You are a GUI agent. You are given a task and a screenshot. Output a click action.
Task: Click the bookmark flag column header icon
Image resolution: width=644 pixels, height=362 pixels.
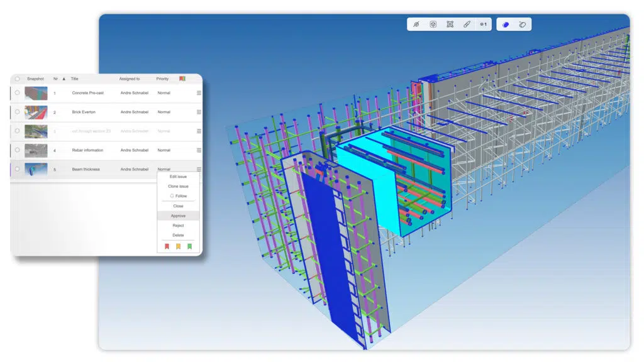[x=182, y=79]
